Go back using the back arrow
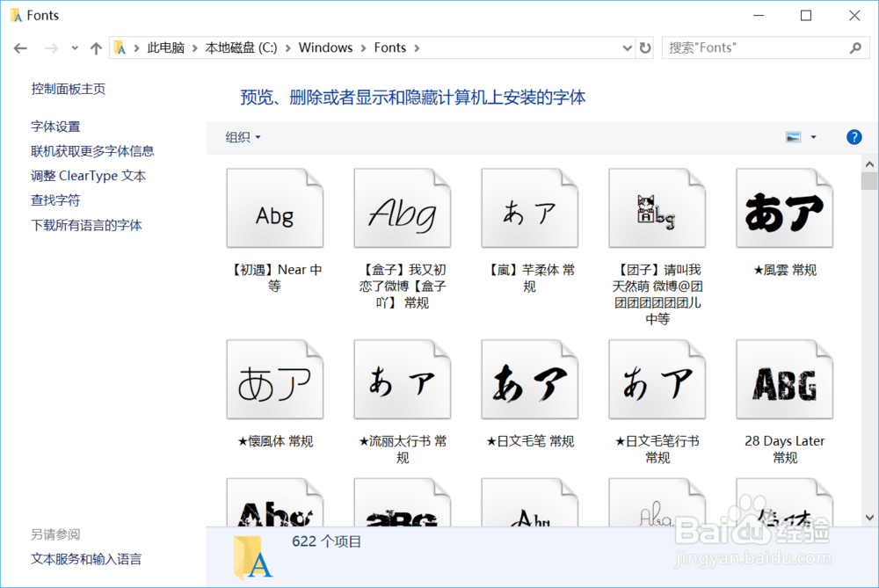This screenshot has height=588, width=879. pyautogui.click(x=20, y=48)
